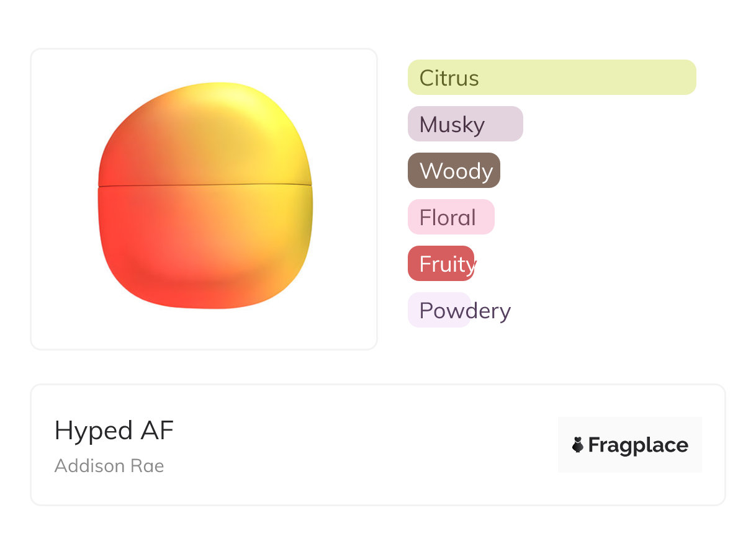Choose the brown Woody accord bar

coord(454,171)
